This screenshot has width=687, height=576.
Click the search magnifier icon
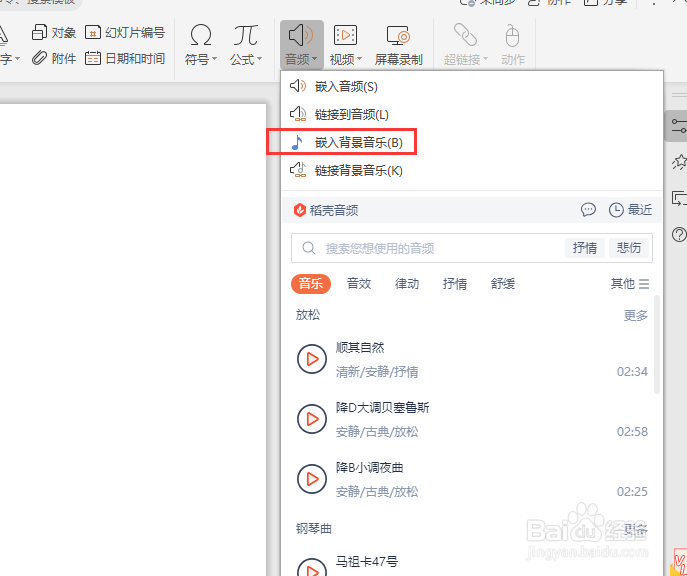tap(308, 248)
